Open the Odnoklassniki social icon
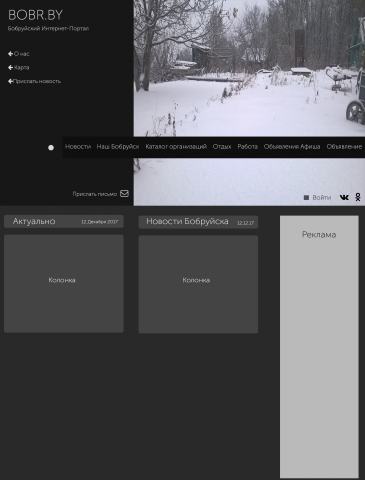The image size is (365, 480). pyautogui.click(x=358, y=197)
